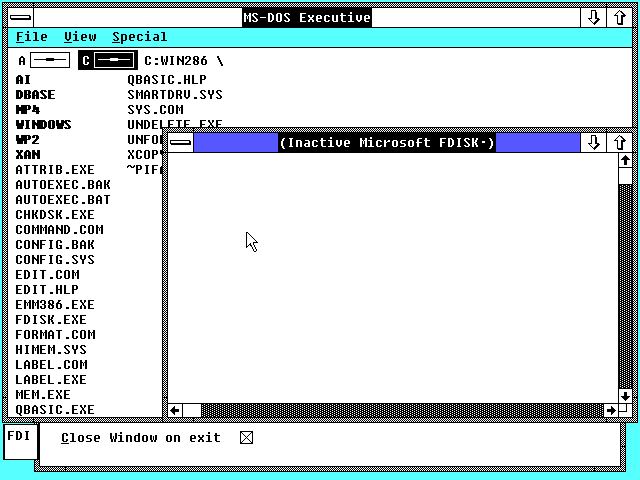Select file FORMAT.COM
The image size is (640, 480).
55,335
